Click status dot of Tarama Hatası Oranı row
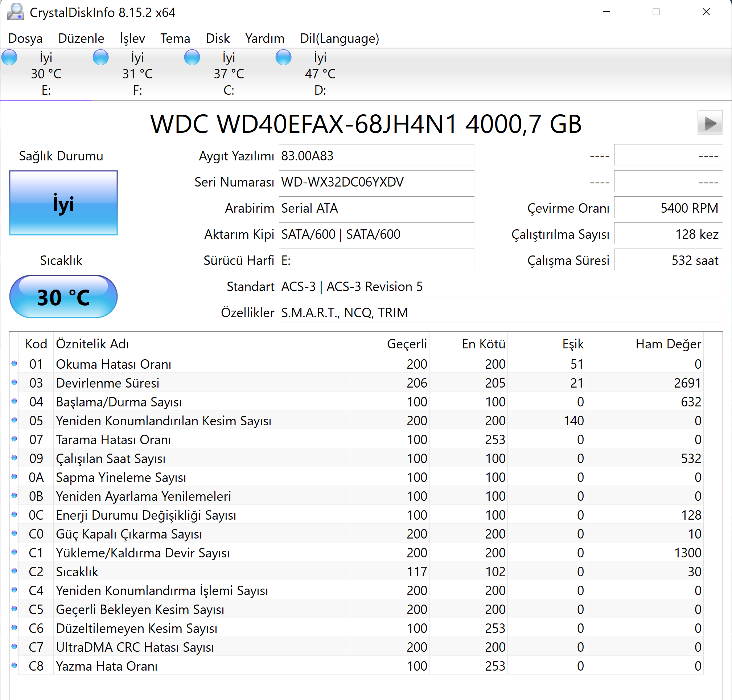 (14, 439)
